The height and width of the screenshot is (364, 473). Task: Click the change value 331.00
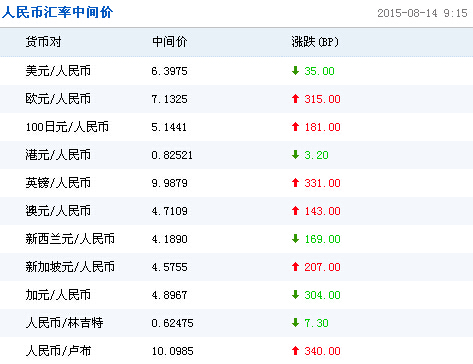(x=322, y=183)
